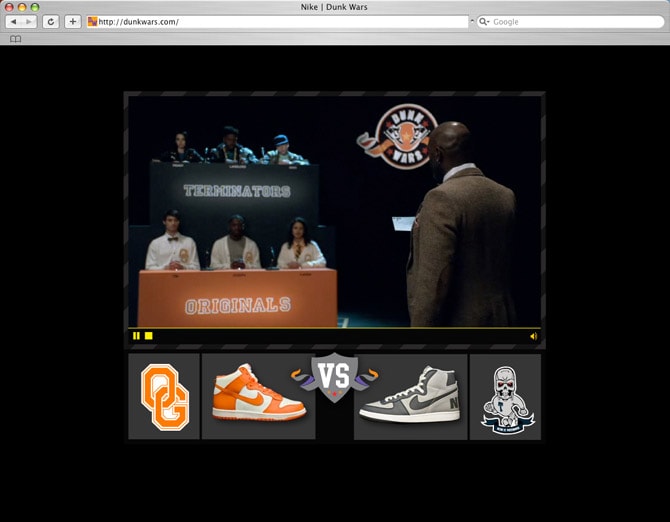The image size is (670, 522).
Task: Click the ORIGINALS desk sign in video
Action: click(238, 305)
